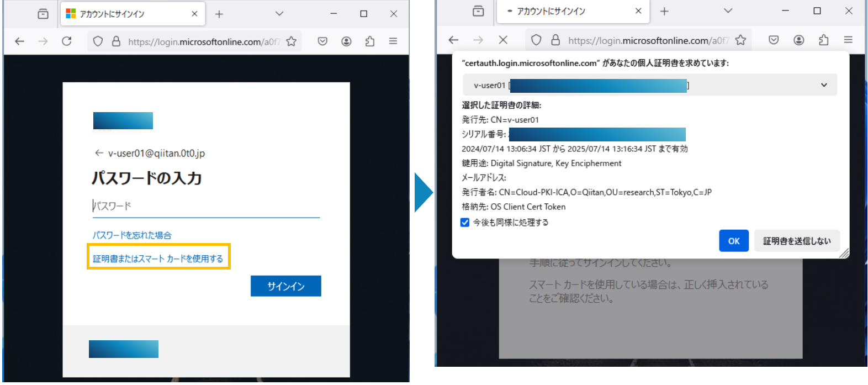Expand the list all tabs chevron in left browser

[x=279, y=14]
